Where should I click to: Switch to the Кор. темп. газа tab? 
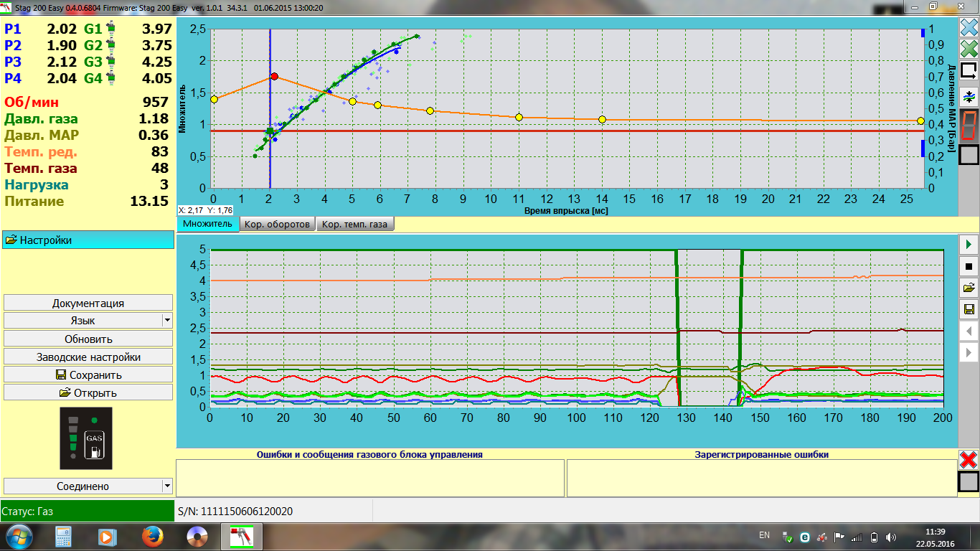[x=354, y=225]
